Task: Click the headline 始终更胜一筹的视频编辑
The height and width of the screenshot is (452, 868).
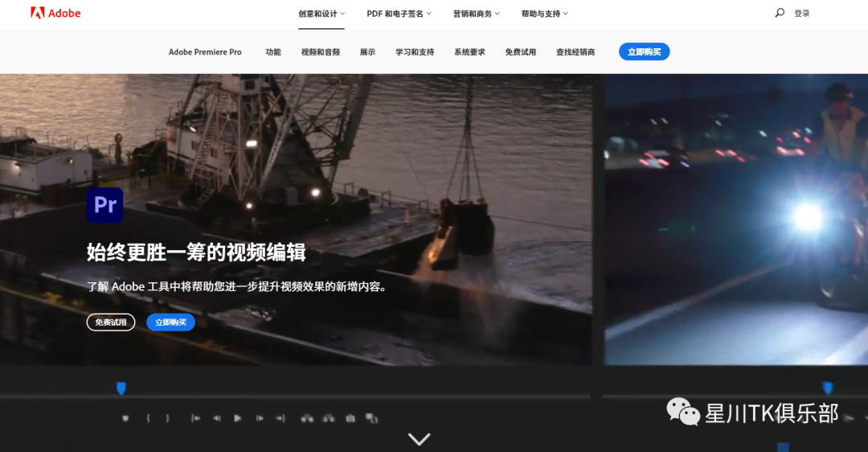Action: (196, 253)
